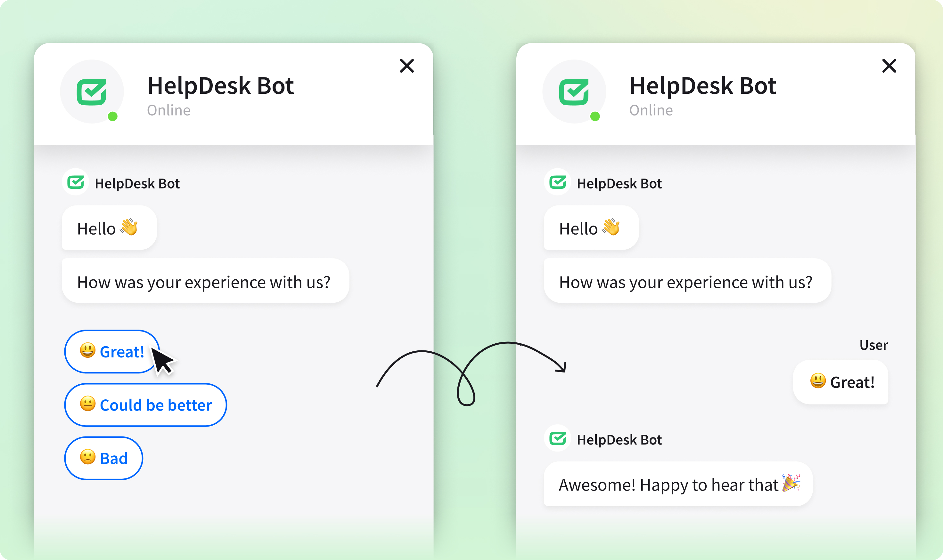Close the left HelpDesk Bot chat window
The width and height of the screenshot is (943, 560).
(x=407, y=66)
